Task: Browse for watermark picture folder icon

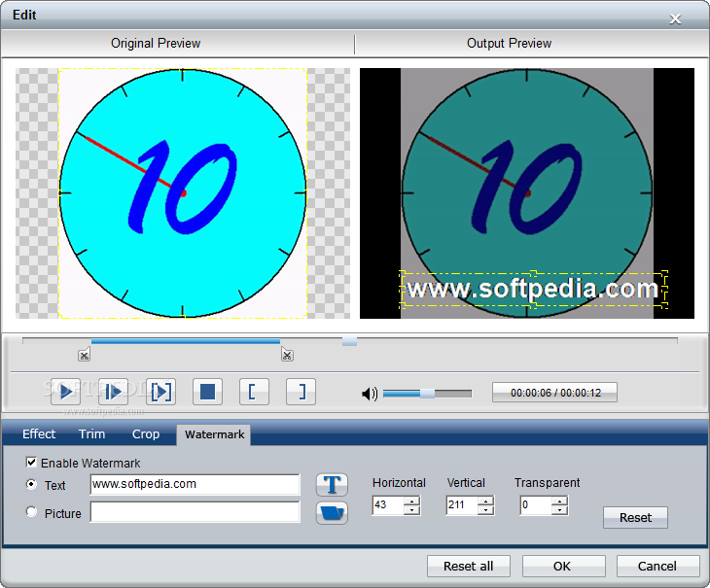Action: (x=332, y=513)
